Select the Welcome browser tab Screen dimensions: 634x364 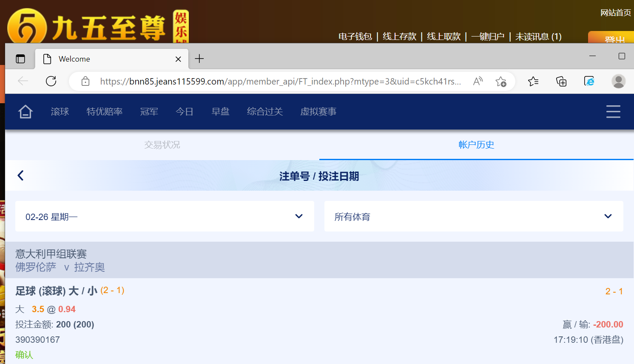click(x=111, y=59)
